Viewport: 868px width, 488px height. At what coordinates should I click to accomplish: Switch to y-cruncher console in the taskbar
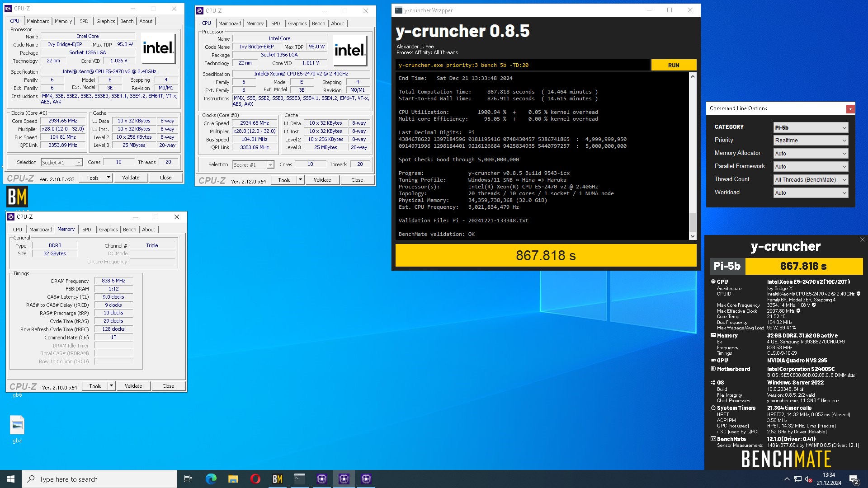(300, 479)
